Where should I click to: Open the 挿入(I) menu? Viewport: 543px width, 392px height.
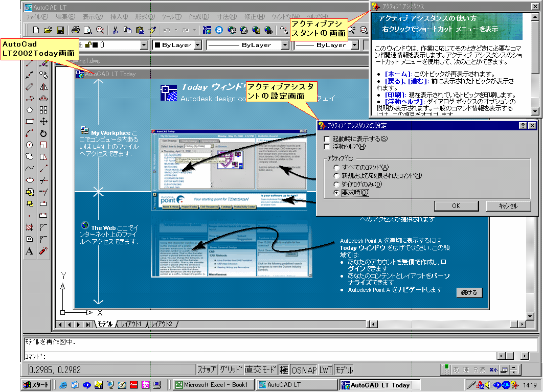[119, 17]
